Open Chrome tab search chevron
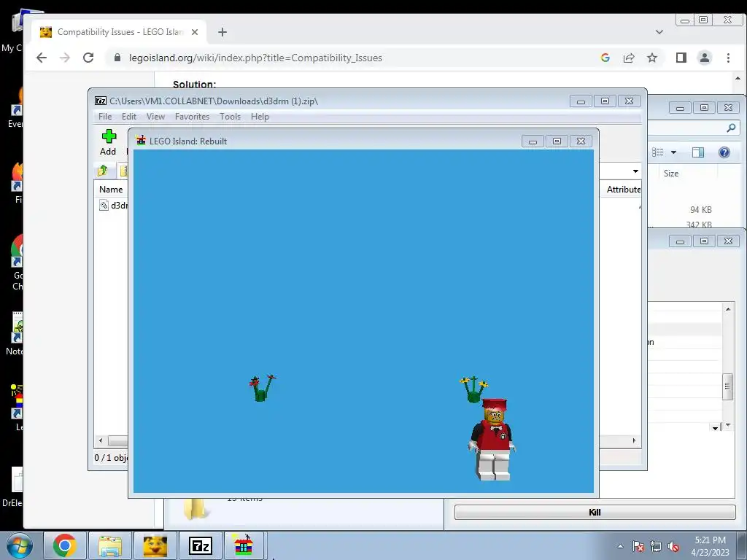This screenshot has width=747, height=560. (x=659, y=32)
